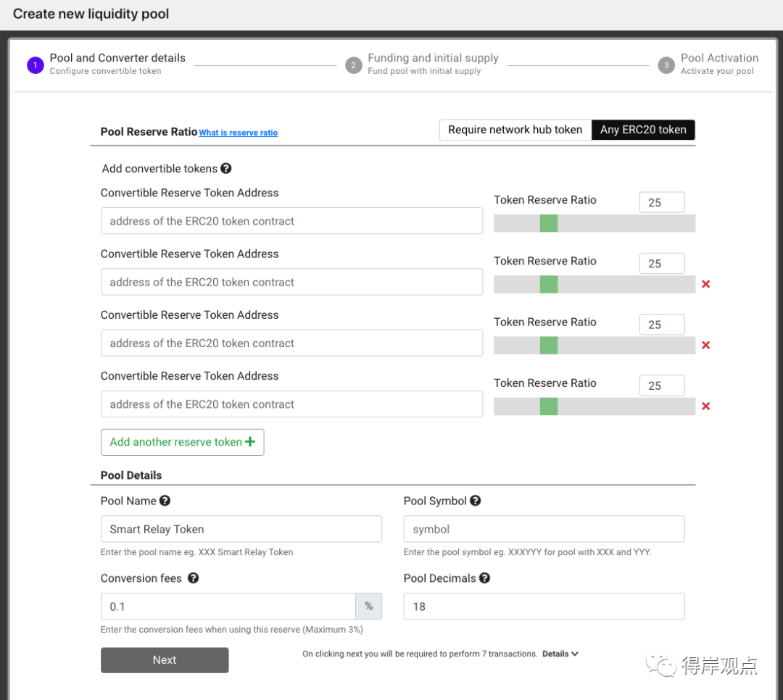Image resolution: width=783 pixels, height=700 pixels.
Task: Click the first Token Reserve Ratio value box
Action: coord(662,202)
